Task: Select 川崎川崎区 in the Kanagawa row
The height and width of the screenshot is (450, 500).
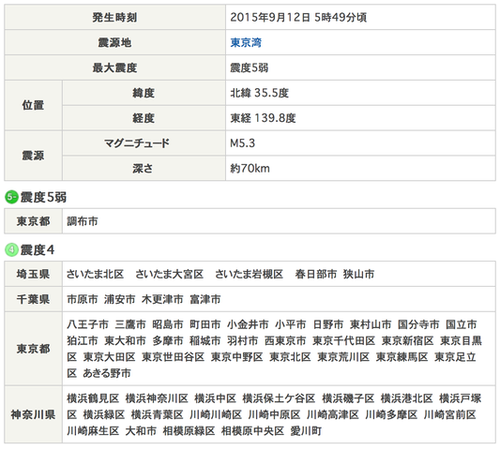Action: [216, 414]
